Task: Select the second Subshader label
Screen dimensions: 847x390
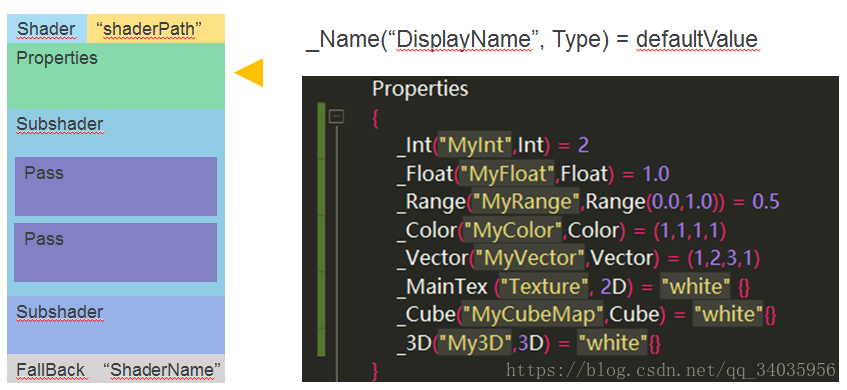Action: point(59,312)
